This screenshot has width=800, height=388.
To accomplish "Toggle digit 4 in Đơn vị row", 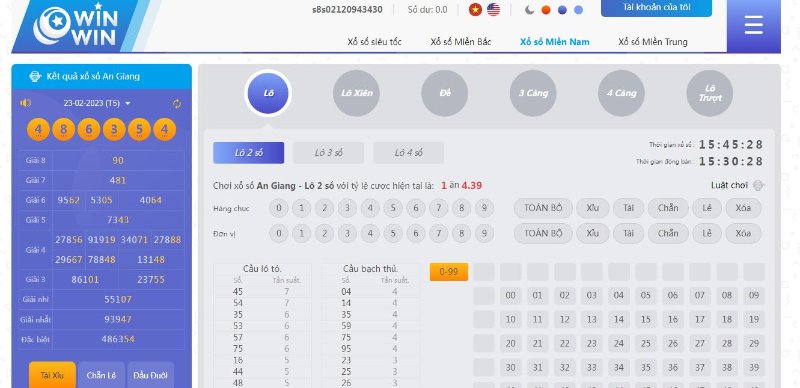I will (370, 233).
